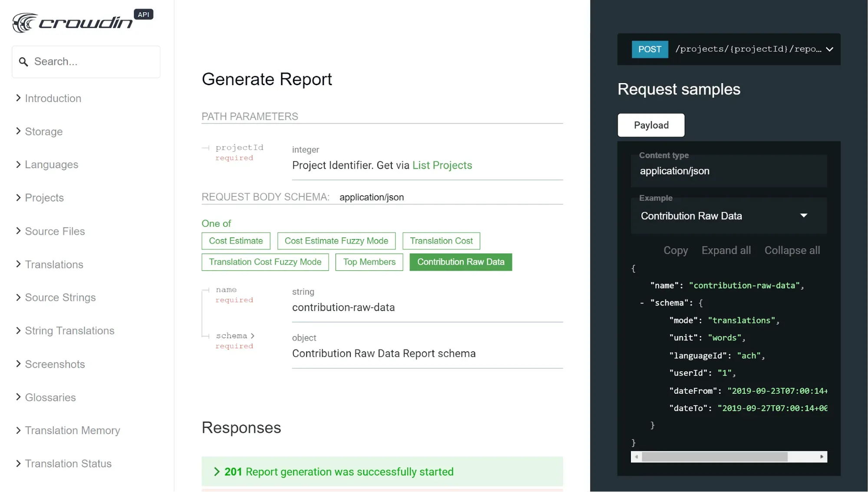868x492 pixels.
Task: Expand the schema property chevron
Action: coord(252,336)
